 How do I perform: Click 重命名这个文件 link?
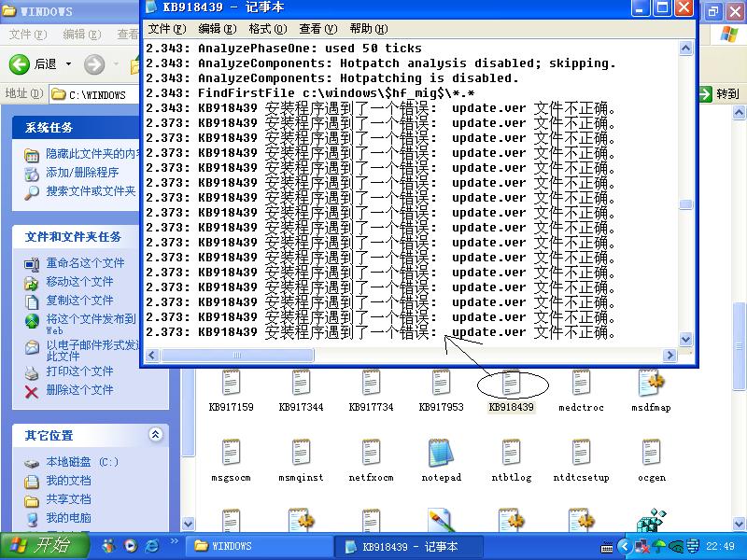tap(85, 263)
